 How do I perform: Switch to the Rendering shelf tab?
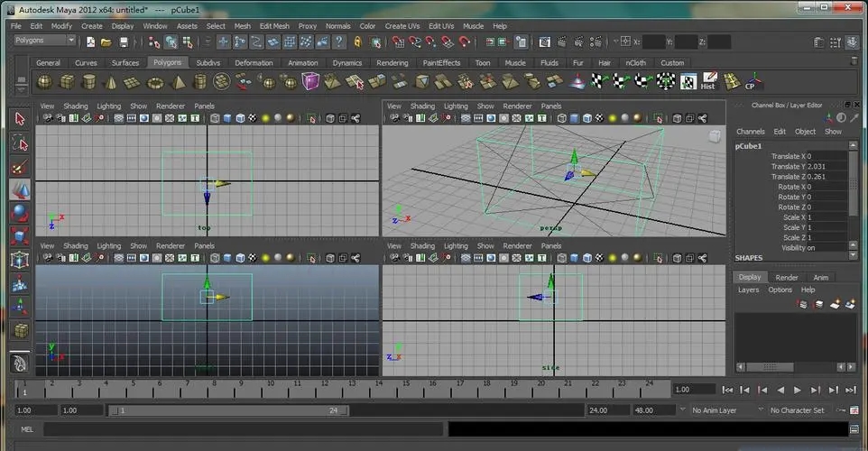tap(392, 62)
